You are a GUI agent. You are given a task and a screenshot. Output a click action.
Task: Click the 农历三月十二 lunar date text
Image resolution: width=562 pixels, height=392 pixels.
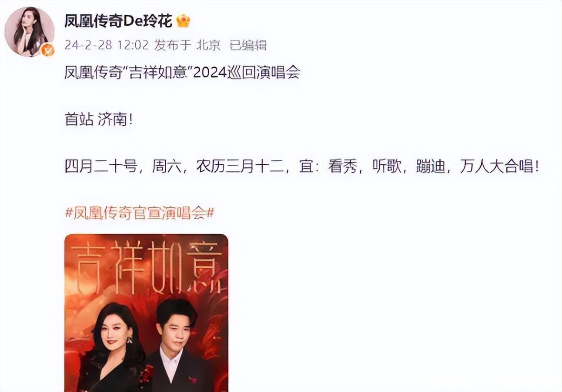click(x=241, y=167)
